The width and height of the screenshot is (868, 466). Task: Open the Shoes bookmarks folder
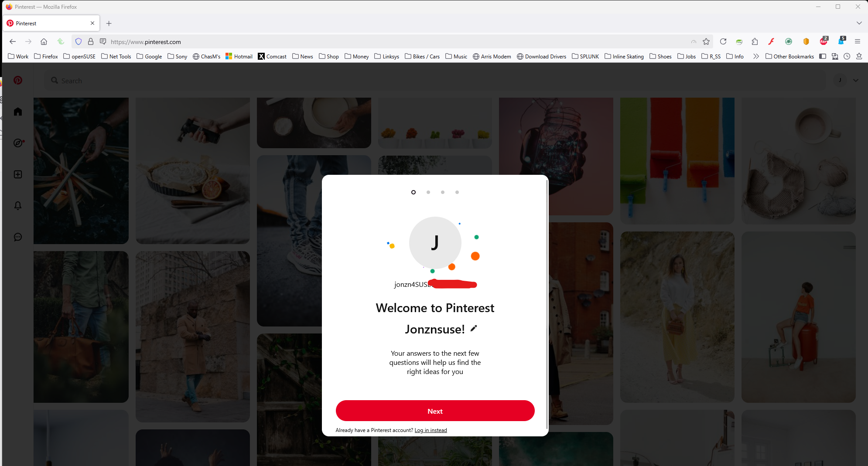(x=660, y=57)
